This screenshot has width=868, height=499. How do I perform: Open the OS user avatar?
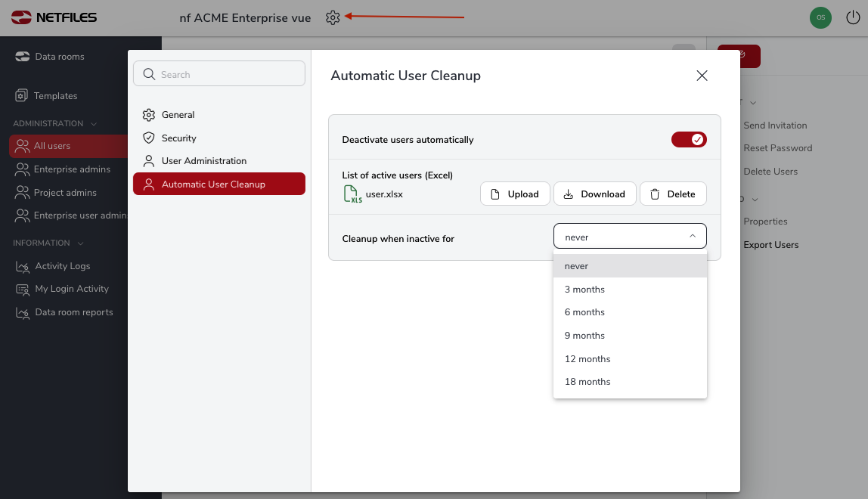point(820,17)
